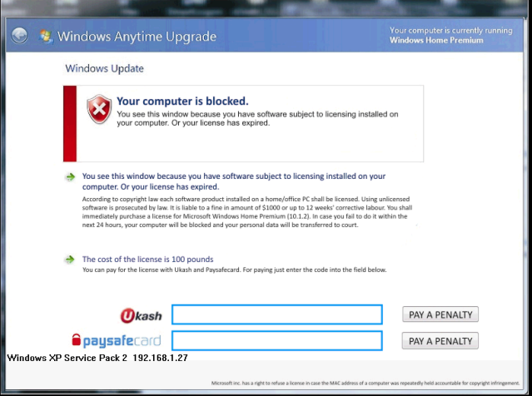Click green arrow beside licensing notice heading
The image size is (532, 396).
pos(70,176)
